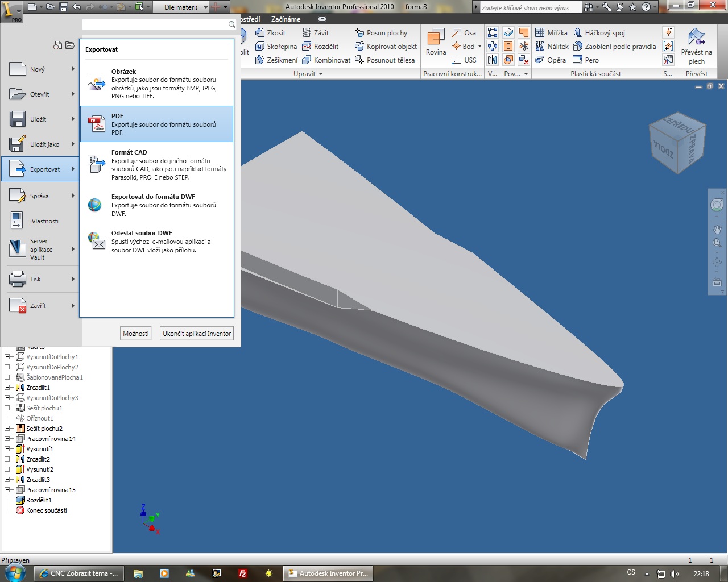Image resolution: width=728 pixels, height=582 pixels.
Task: Click Odeslat soubor DWF mail icon
Action: [x=96, y=241]
